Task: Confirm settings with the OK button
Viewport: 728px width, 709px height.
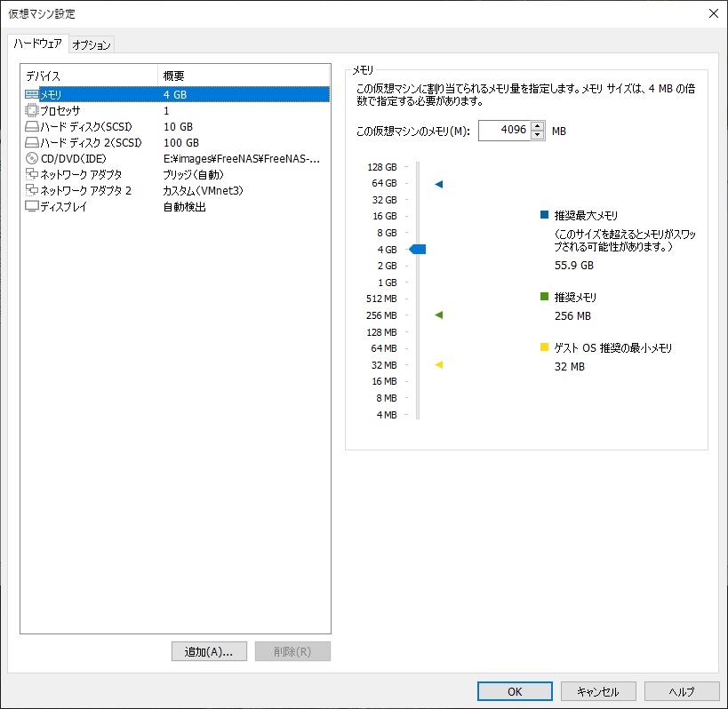Action: point(515,691)
